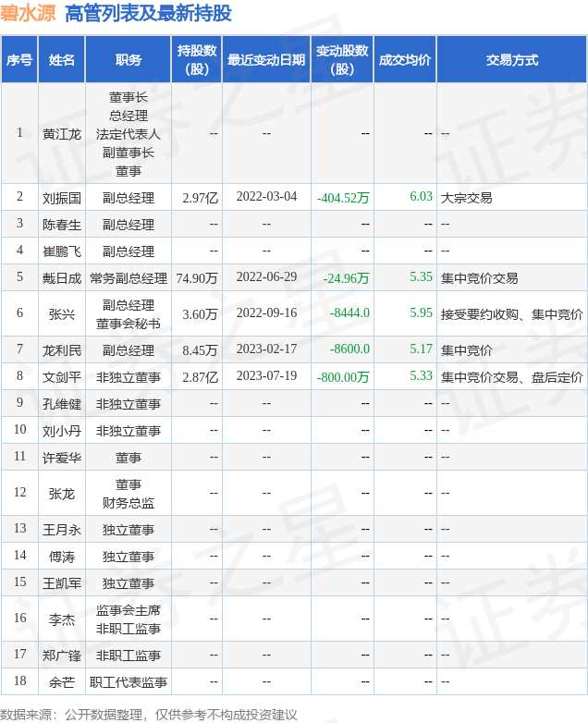Click the 接受要约收购、集中竞价 method cell
This screenshot has height=723, width=588.
pyautogui.click(x=512, y=314)
